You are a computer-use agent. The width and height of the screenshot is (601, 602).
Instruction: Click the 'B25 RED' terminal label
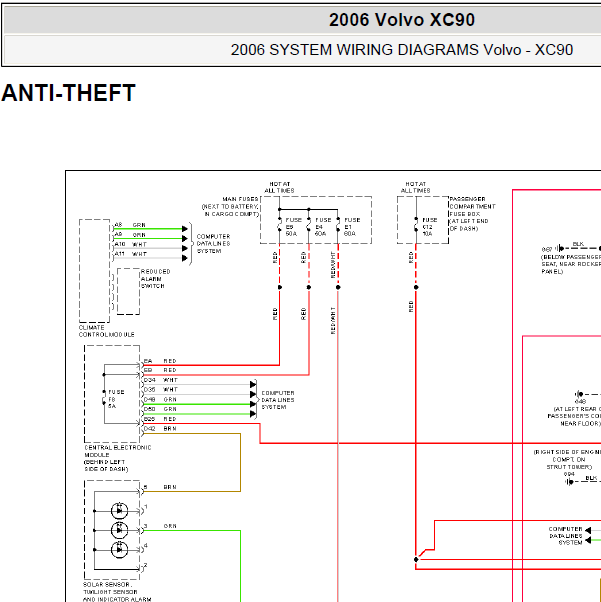coord(160,419)
